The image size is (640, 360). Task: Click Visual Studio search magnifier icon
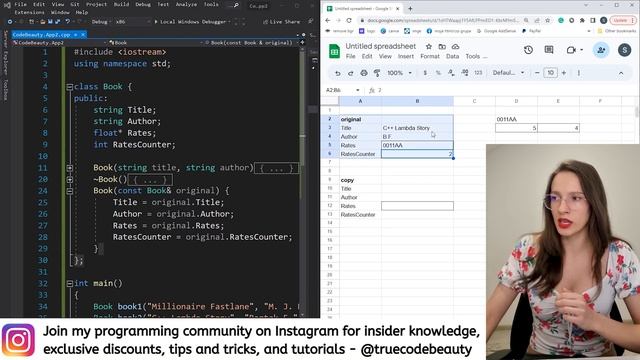[236, 5]
